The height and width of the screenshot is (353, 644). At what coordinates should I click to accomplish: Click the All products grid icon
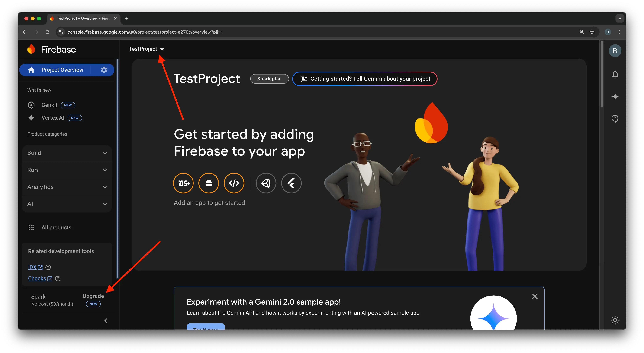(31, 228)
